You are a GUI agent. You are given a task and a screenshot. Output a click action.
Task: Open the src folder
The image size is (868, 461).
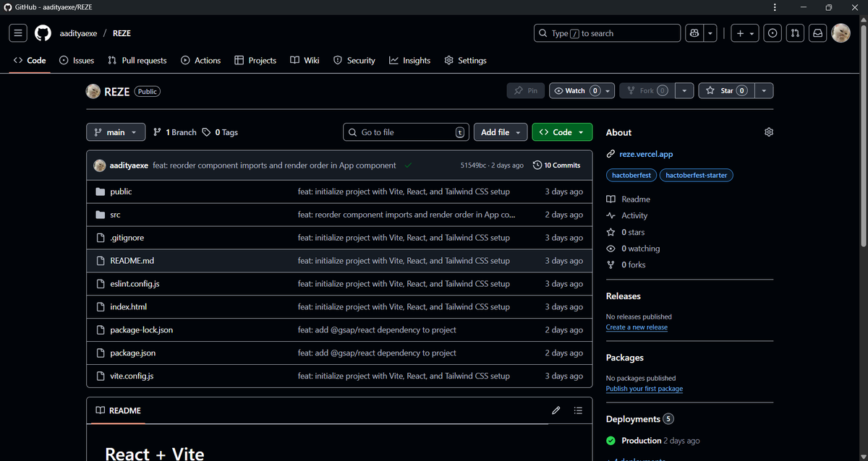115,215
